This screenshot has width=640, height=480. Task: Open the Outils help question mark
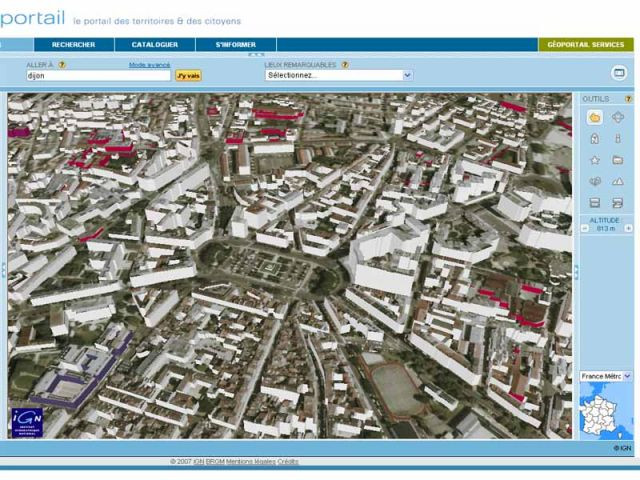click(628, 99)
